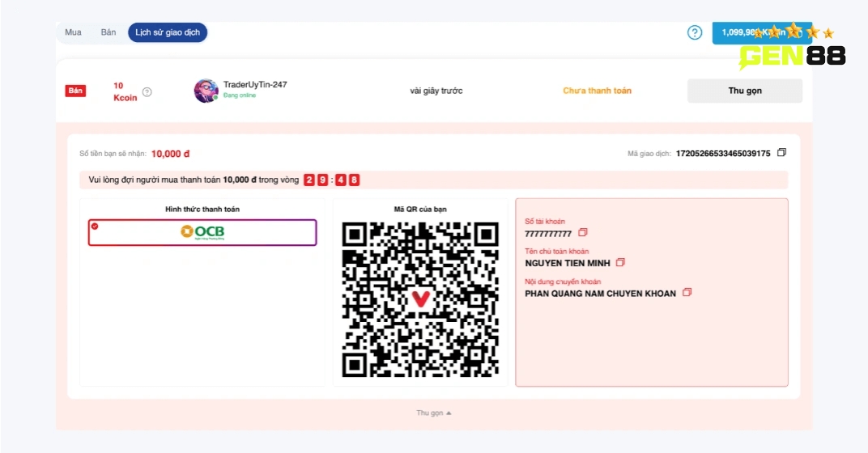Click the PHAN QUANG NAM CHUYEN KHOAN text
Screen dimensions: 868x453
[x=600, y=294]
